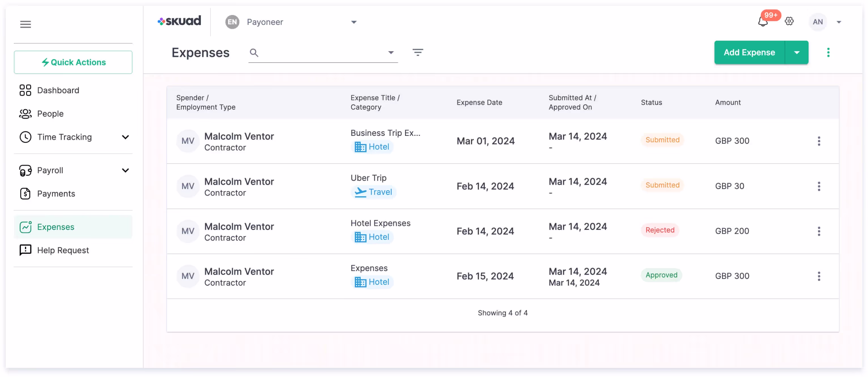Open the AN user account dropdown

coord(839,22)
